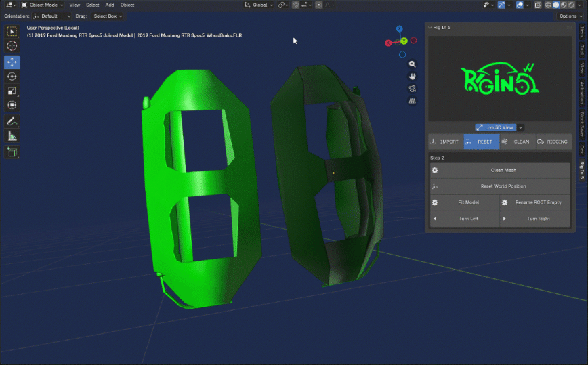588x365 pixels.
Task: Select material preview shading
Action: coord(564,5)
